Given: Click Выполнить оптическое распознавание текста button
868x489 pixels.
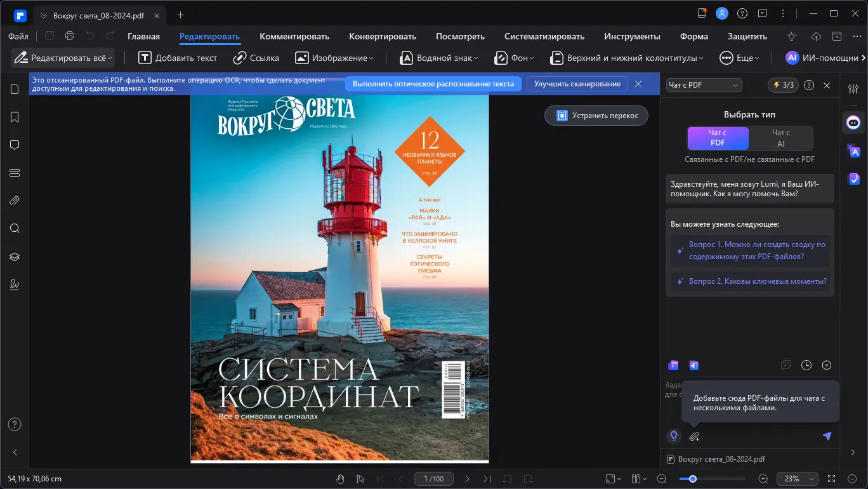Looking at the screenshot, I should (433, 84).
